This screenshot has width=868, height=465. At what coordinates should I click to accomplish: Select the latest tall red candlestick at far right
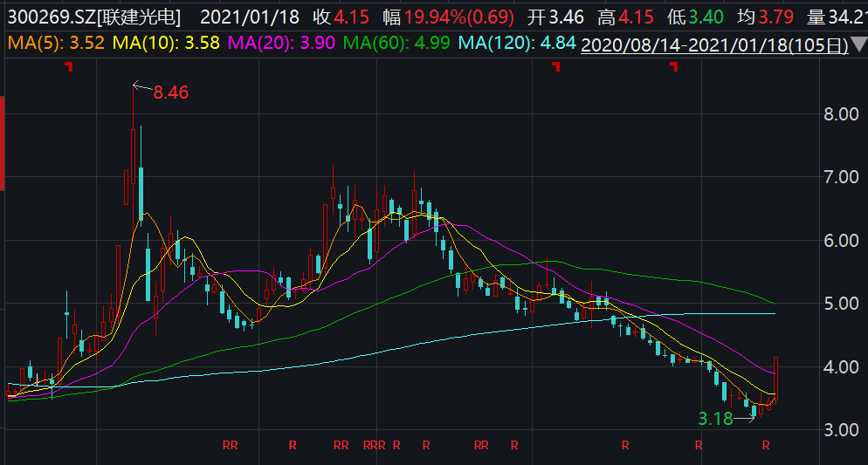(775, 380)
